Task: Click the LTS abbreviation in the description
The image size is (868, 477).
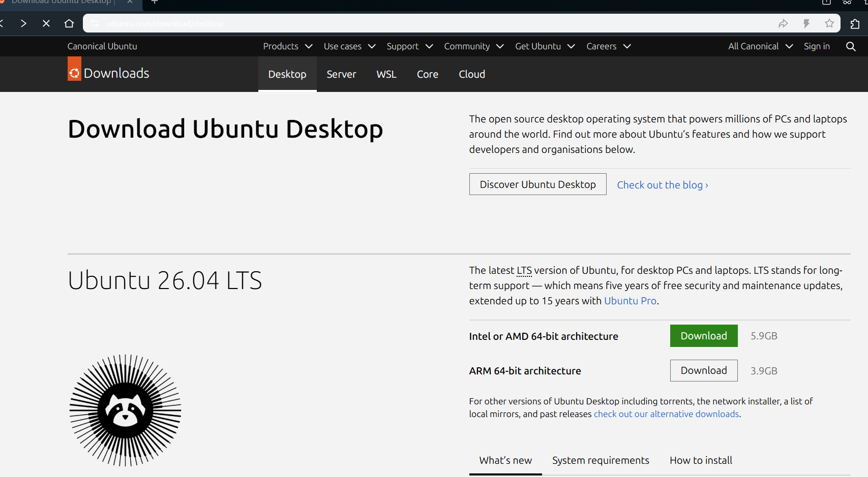Action: coord(524,270)
